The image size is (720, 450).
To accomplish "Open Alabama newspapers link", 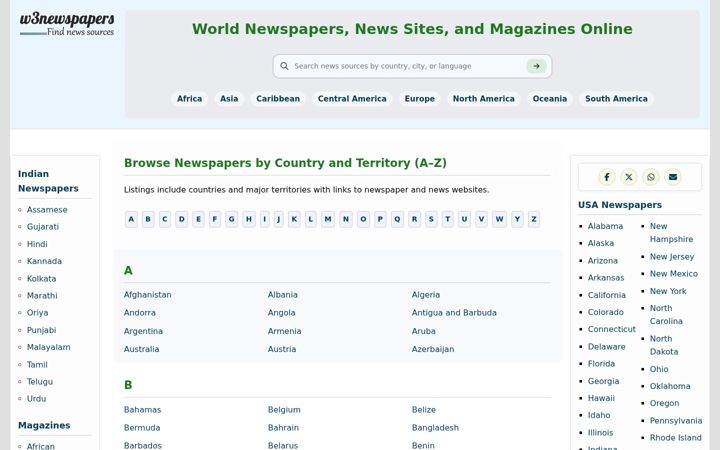I will [x=605, y=226].
